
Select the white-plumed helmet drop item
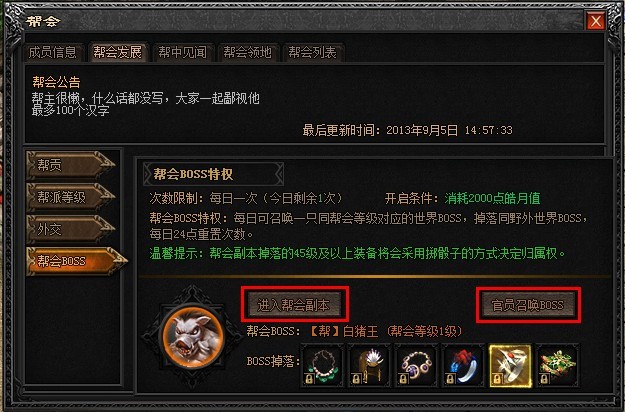369,366
